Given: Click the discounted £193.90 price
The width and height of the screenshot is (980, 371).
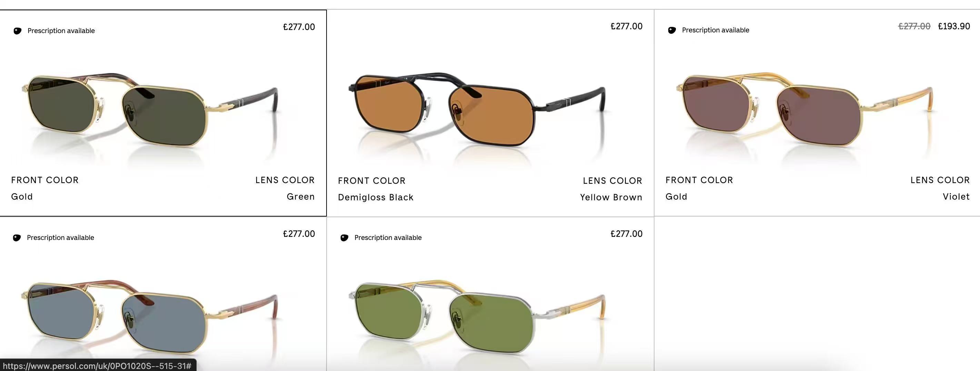Looking at the screenshot, I should click(954, 26).
